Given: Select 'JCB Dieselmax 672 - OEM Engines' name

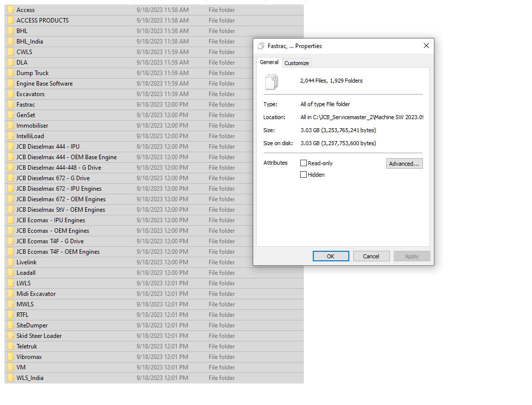Looking at the screenshot, I should 61,199.
